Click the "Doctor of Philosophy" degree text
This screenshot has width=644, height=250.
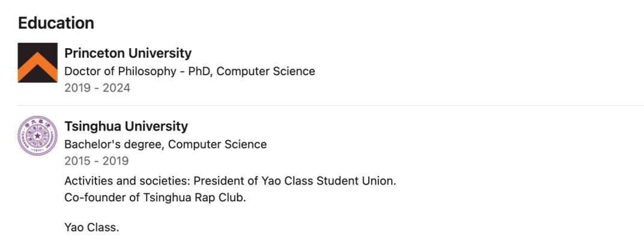[x=119, y=71]
